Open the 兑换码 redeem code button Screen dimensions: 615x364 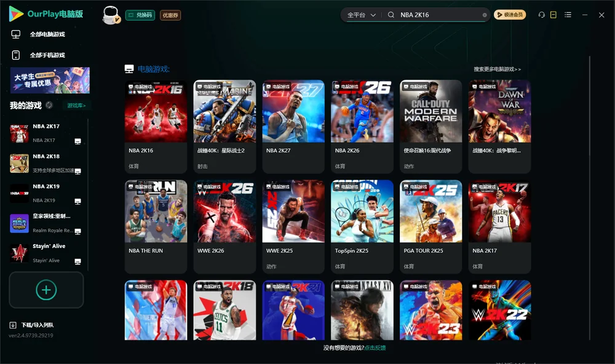tap(140, 15)
